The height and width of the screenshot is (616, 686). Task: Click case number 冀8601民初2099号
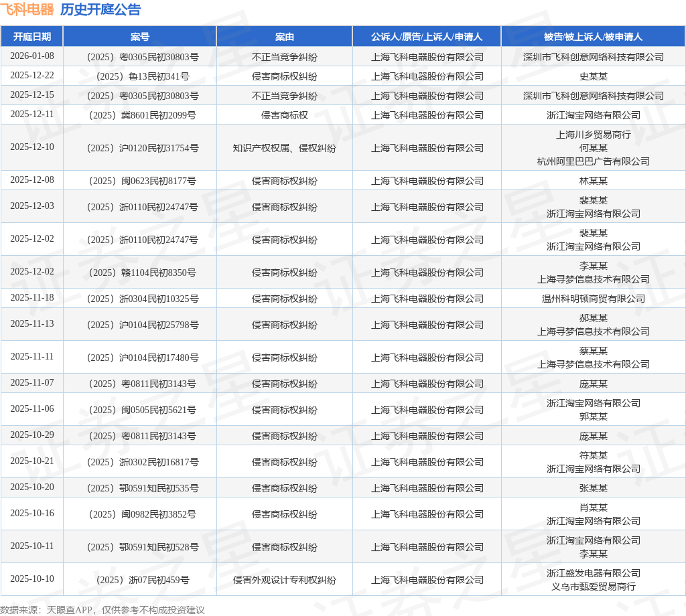pyautogui.click(x=143, y=115)
